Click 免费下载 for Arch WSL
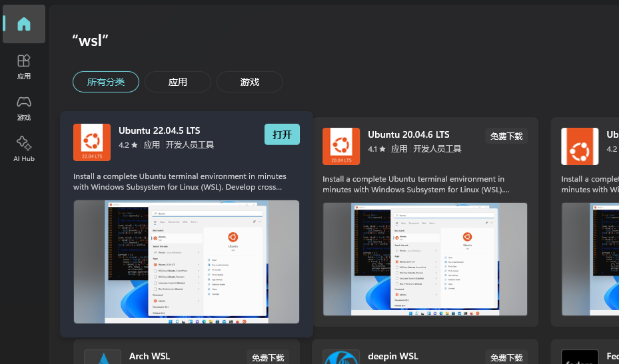This screenshot has height=364, width=619. [268, 357]
